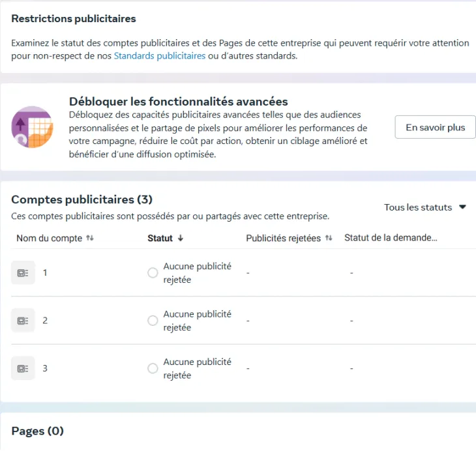Screen dimensions: 476x453
Task: Select status circle for account 1
Action: tap(153, 273)
